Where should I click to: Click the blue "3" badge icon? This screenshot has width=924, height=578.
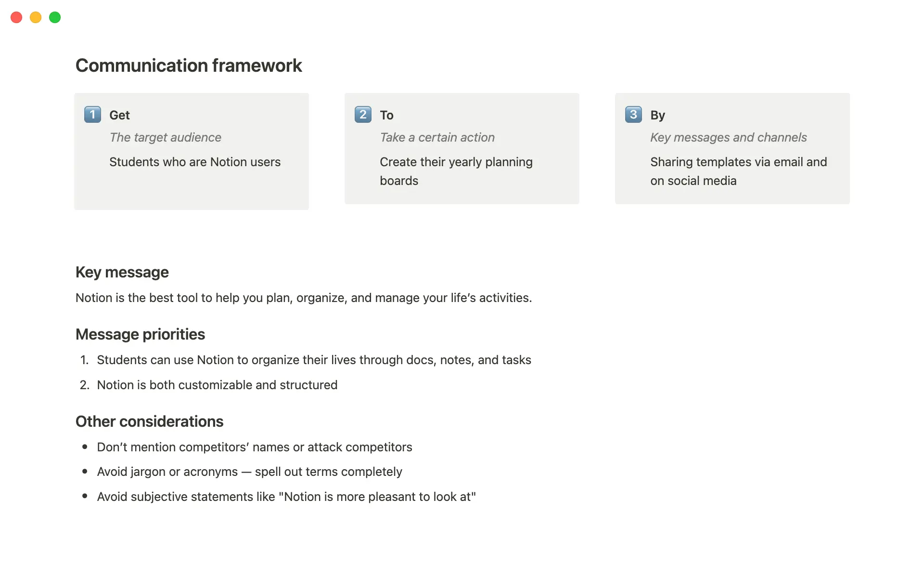click(x=633, y=115)
